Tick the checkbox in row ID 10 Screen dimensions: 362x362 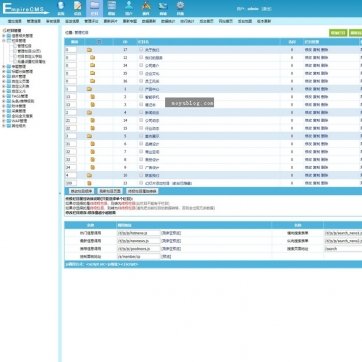click(x=141, y=175)
